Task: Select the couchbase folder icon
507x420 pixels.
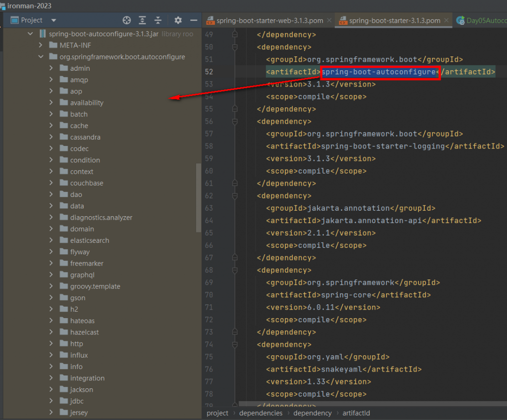Action: (x=64, y=183)
